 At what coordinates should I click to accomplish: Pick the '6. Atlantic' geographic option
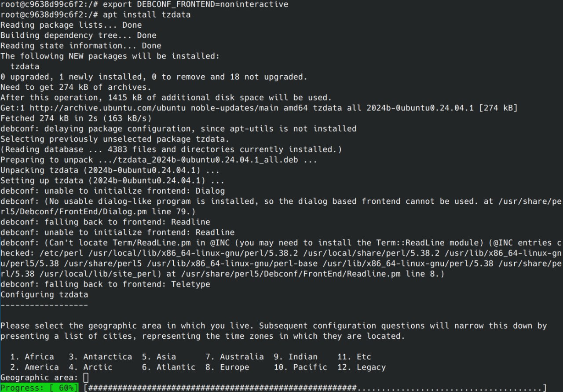[168, 367]
